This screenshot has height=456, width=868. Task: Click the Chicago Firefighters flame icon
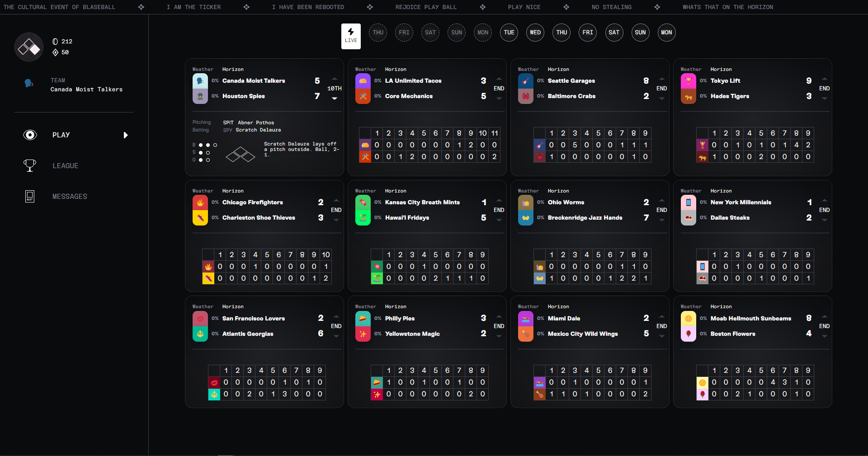200,202
